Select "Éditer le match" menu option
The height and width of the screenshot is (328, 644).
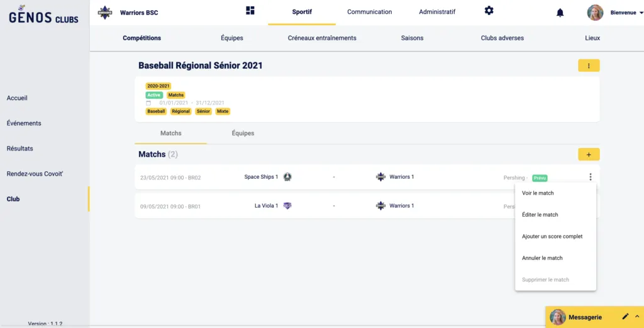540,215
